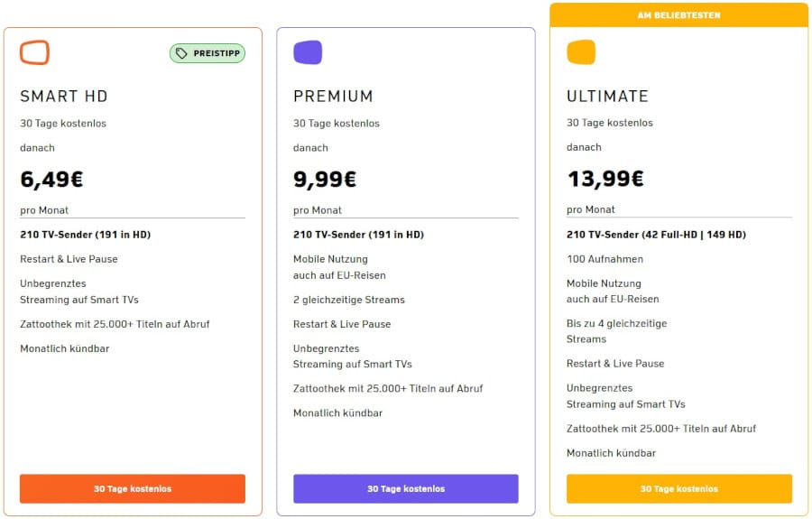Image resolution: width=812 pixels, height=519 pixels.
Task: Start the Premium 30 Tage kostenlos trial
Action: pos(406,488)
